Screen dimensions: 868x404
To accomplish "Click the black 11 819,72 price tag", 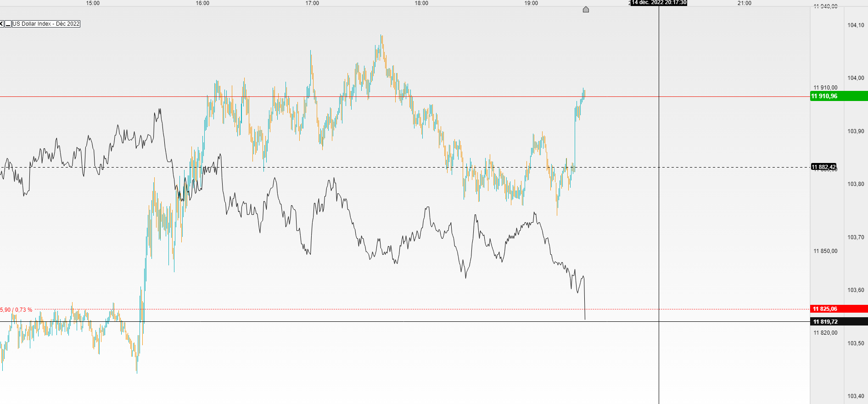I will tap(839, 322).
